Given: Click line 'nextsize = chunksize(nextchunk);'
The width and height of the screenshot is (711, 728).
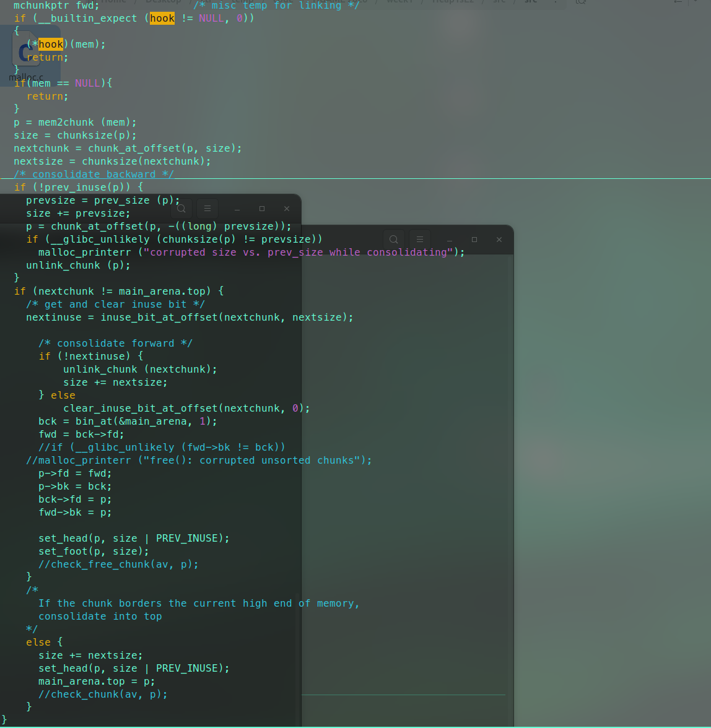Looking at the screenshot, I should tap(112, 162).
